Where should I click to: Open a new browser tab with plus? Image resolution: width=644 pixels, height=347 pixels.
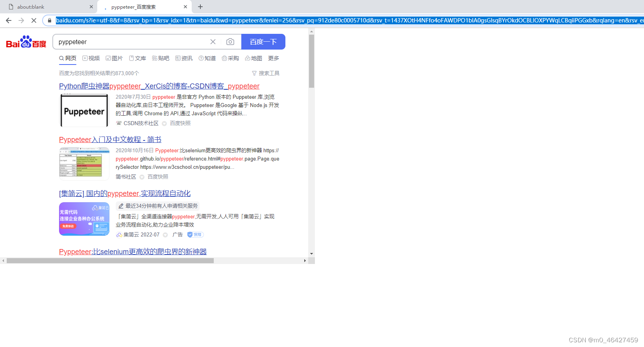point(200,7)
